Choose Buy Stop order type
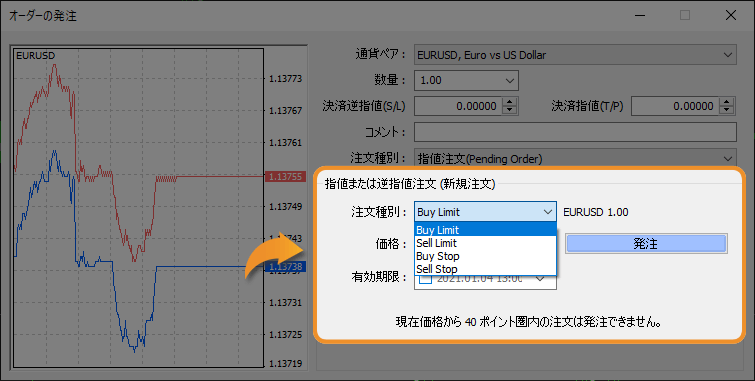This screenshot has height=381, width=755. (x=485, y=256)
